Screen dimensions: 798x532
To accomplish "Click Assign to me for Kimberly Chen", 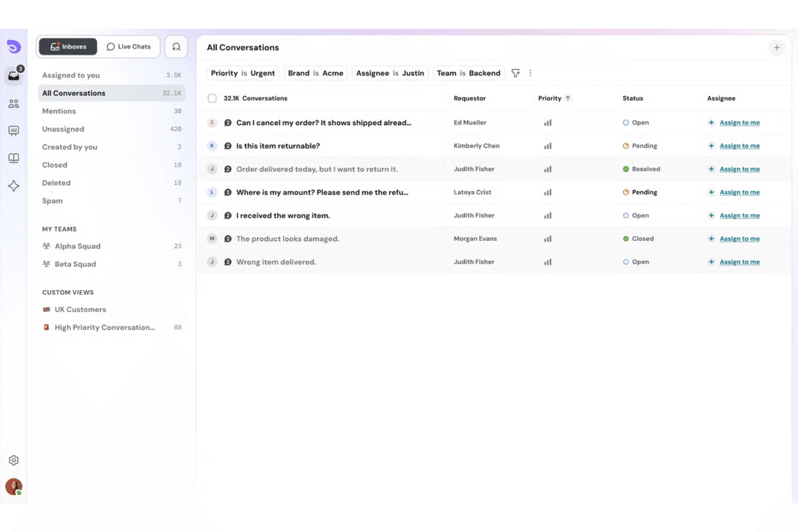I will [739, 146].
